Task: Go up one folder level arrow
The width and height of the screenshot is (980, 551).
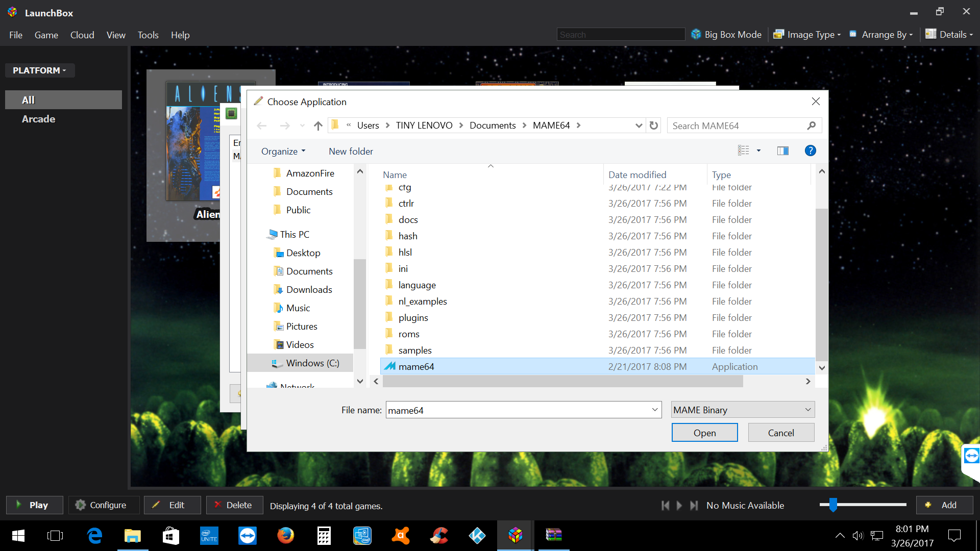Action: [318, 126]
